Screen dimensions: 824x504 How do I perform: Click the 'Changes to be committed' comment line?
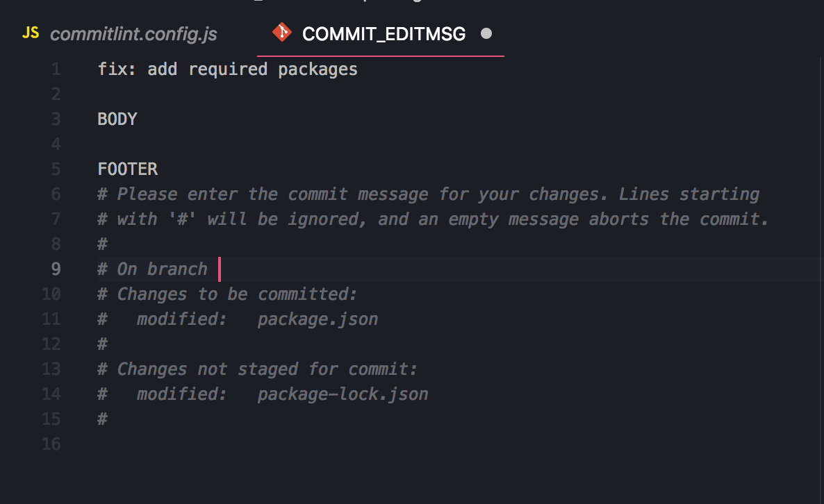[x=226, y=294]
